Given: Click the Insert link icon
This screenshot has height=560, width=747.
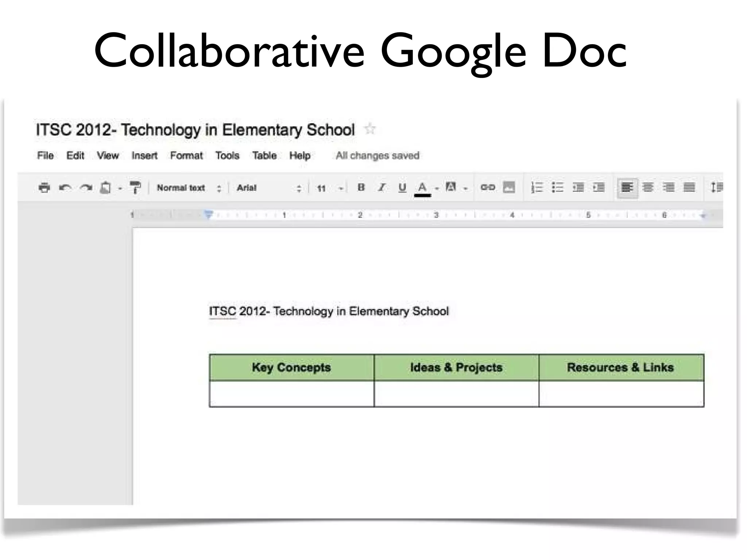Looking at the screenshot, I should pyautogui.click(x=488, y=187).
